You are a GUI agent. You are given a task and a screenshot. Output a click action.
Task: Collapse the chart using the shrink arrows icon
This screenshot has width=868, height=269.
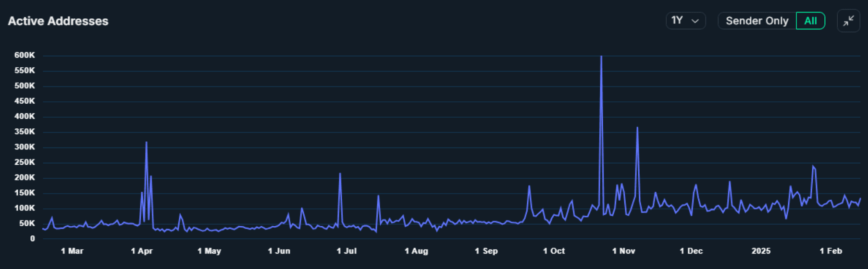tap(848, 21)
